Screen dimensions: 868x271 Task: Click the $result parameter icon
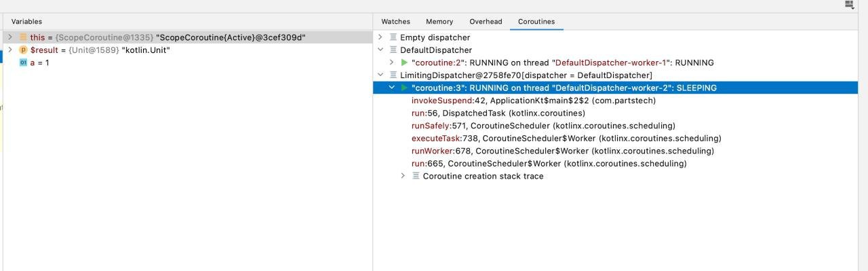[x=23, y=50]
